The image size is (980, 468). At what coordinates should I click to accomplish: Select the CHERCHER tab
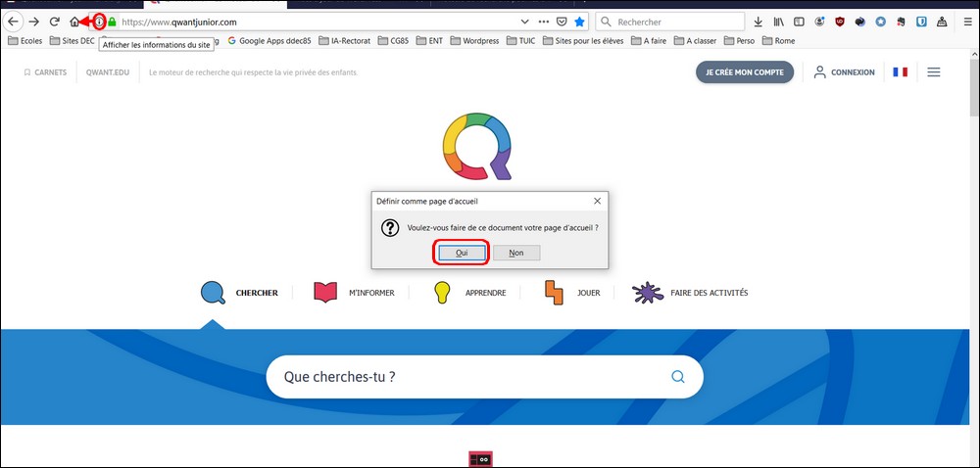[x=239, y=293]
